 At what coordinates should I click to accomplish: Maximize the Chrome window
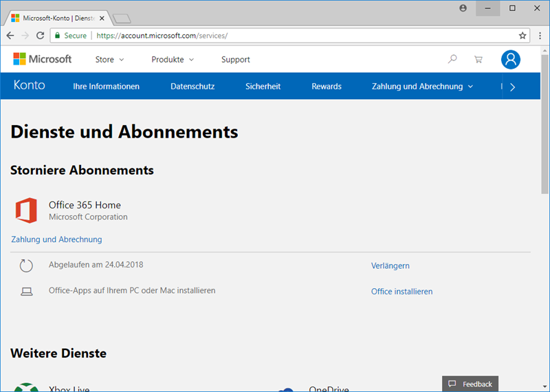point(512,8)
